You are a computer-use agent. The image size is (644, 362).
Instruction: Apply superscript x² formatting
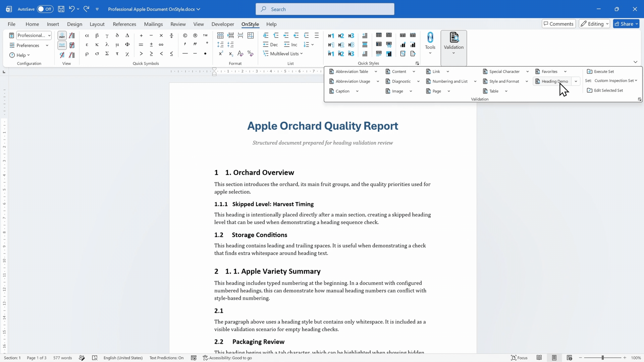coord(221,53)
